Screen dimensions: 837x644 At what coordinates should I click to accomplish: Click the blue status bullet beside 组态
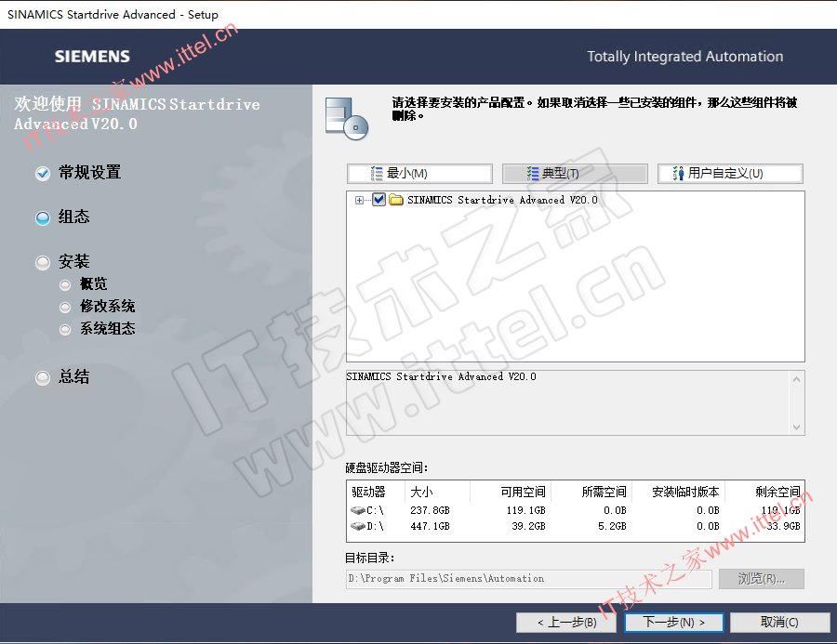click(43, 217)
